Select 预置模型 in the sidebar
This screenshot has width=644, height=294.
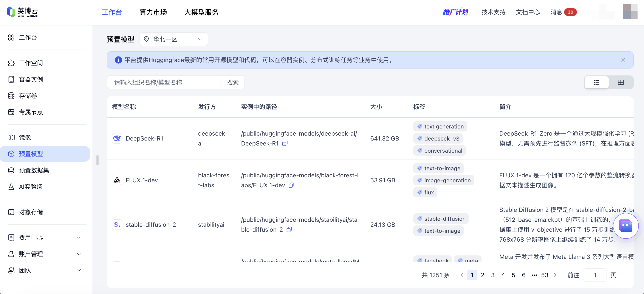[x=45, y=154]
